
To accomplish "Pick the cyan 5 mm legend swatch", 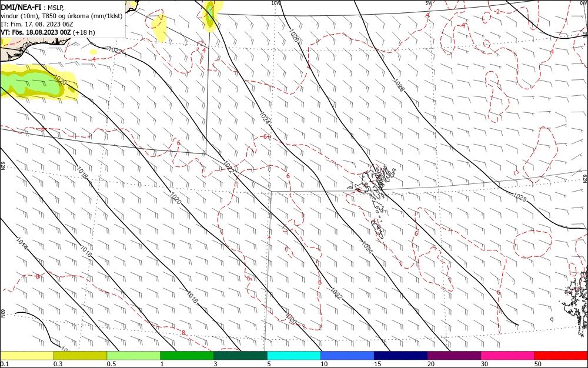I will [294, 356].
